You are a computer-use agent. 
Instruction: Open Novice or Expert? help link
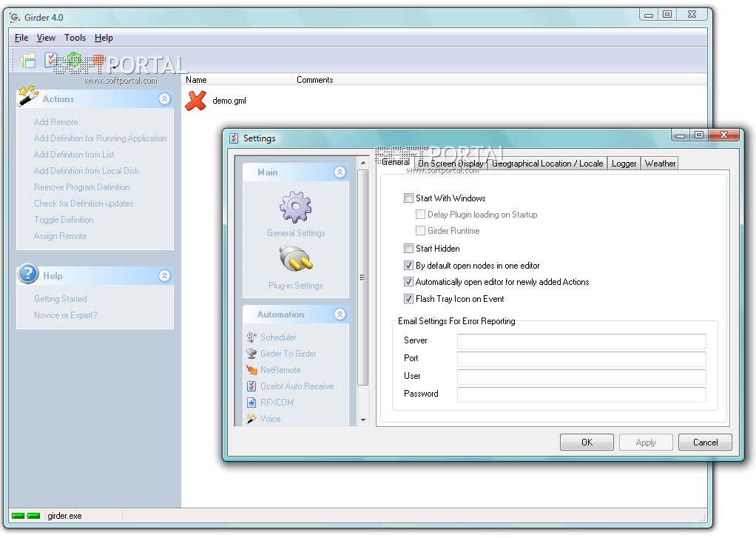(66, 315)
